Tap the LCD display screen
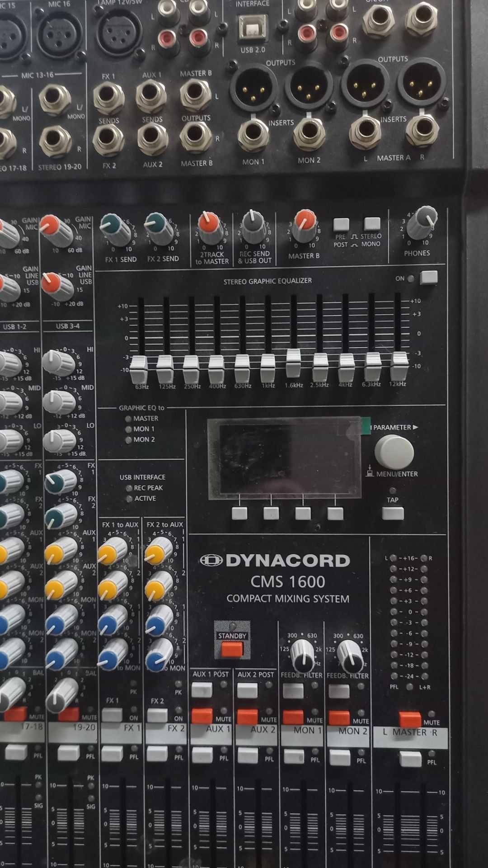 (x=285, y=459)
